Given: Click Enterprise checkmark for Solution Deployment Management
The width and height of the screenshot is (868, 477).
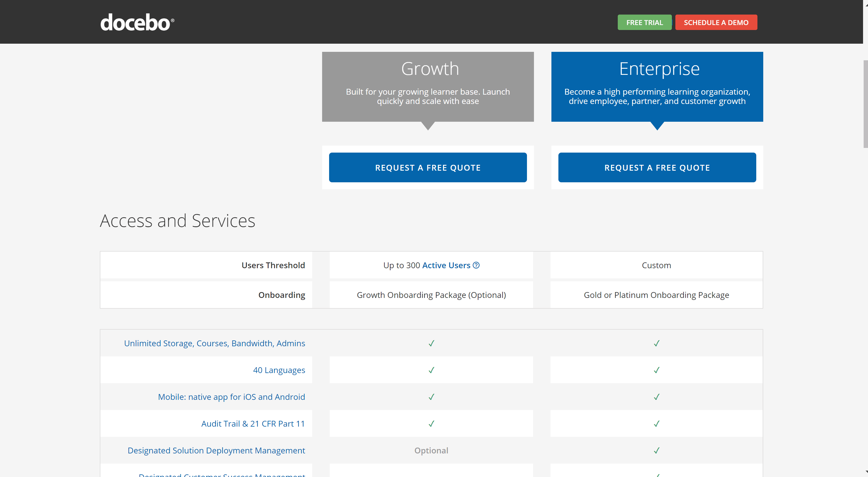Looking at the screenshot, I should (x=656, y=451).
